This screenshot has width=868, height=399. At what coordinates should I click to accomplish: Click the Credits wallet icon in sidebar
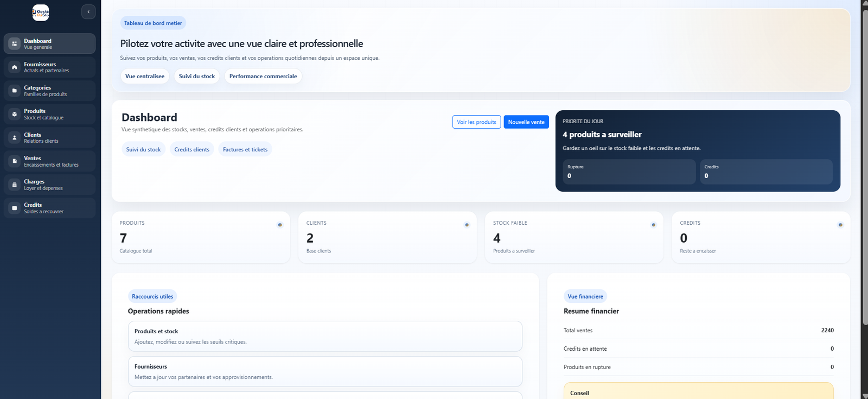[15, 208]
